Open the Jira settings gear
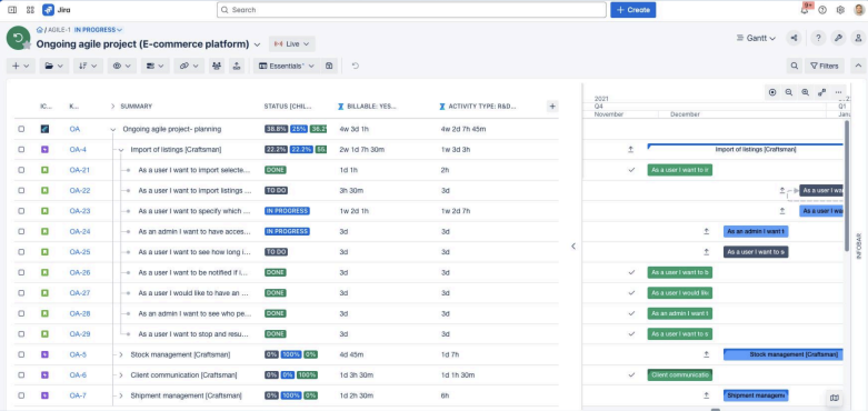 (x=840, y=10)
